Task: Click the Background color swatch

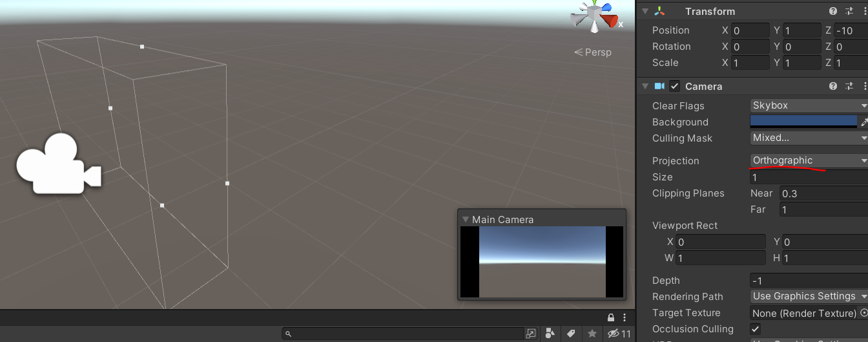Action: tap(803, 122)
